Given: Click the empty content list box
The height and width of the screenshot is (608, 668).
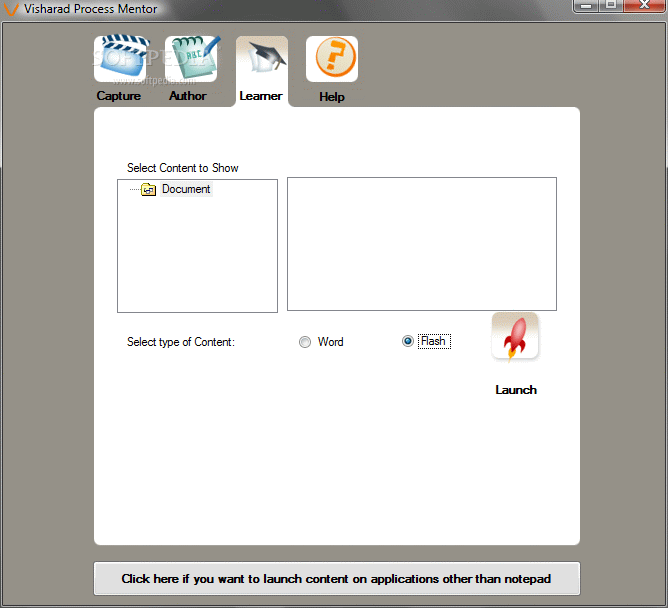Looking at the screenshot, I should 422,244.
